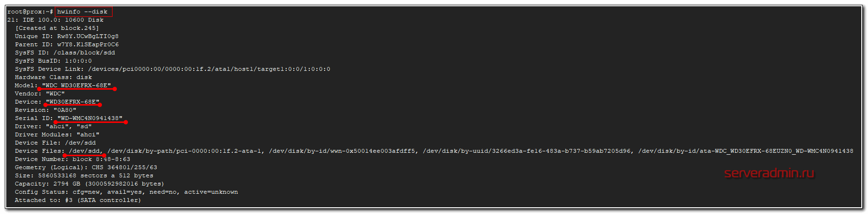
Task: Click the SysFS Device Link path
Action: [x=209, y=69]
